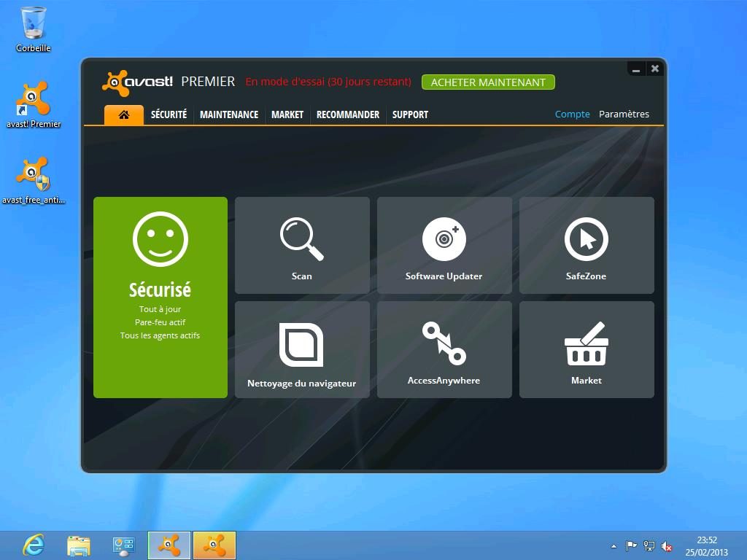This screenshot has height=560, width=747.
Task: Open the AccessAnywhere tile
Action: coord(444,349)
